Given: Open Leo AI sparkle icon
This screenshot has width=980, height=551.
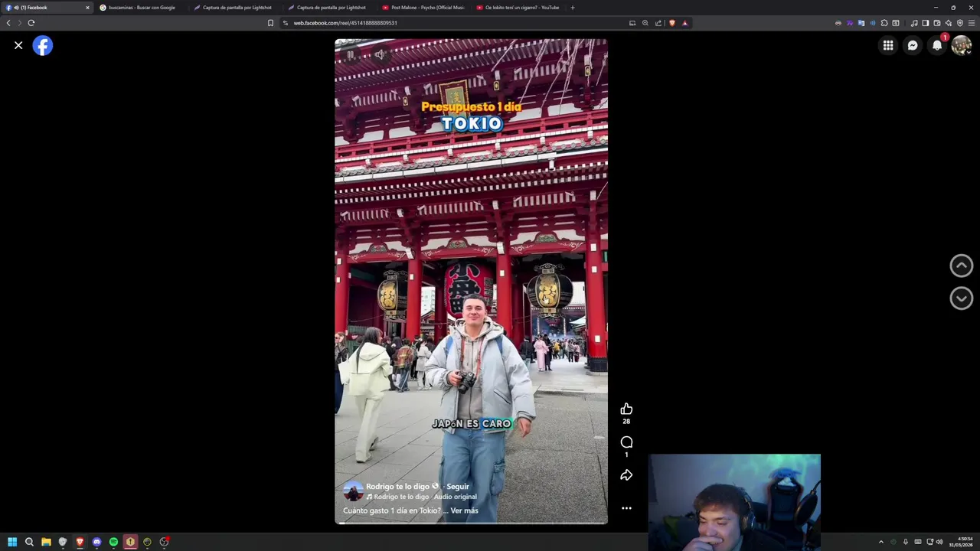Looking at the screenshot, I should pos(949,23).
